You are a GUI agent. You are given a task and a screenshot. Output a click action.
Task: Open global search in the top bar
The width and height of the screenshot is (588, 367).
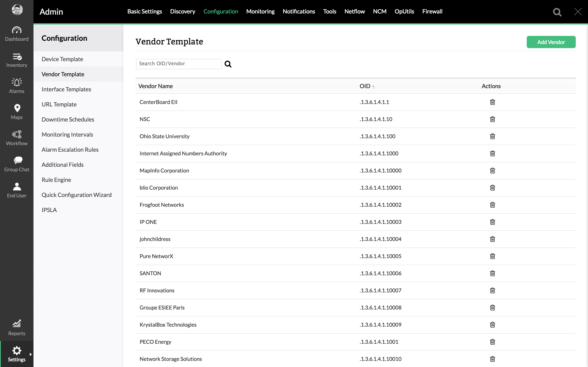pyautogui.click(x=557, y=12)
